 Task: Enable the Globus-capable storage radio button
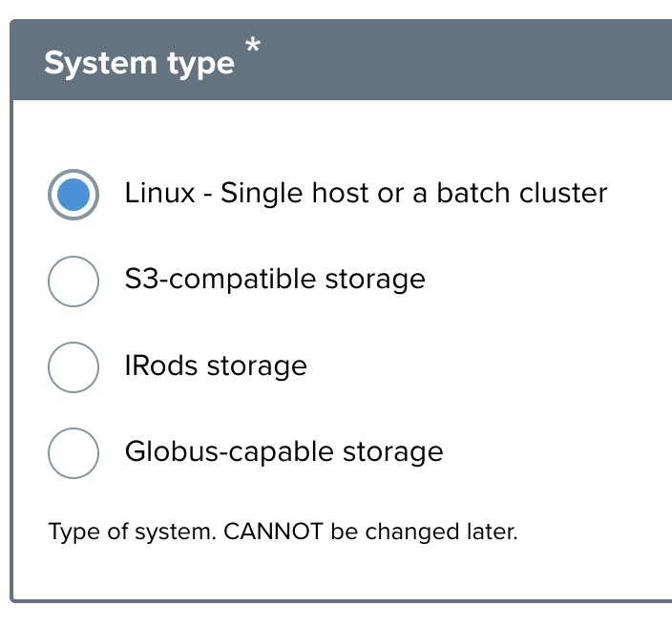pyautogui.click(x=73, y=452)
